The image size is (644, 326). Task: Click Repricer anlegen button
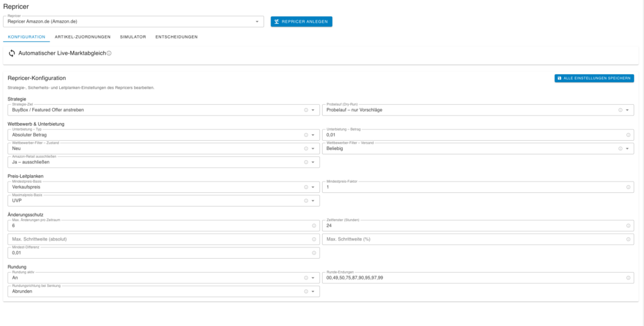click(x=301, y=22)
